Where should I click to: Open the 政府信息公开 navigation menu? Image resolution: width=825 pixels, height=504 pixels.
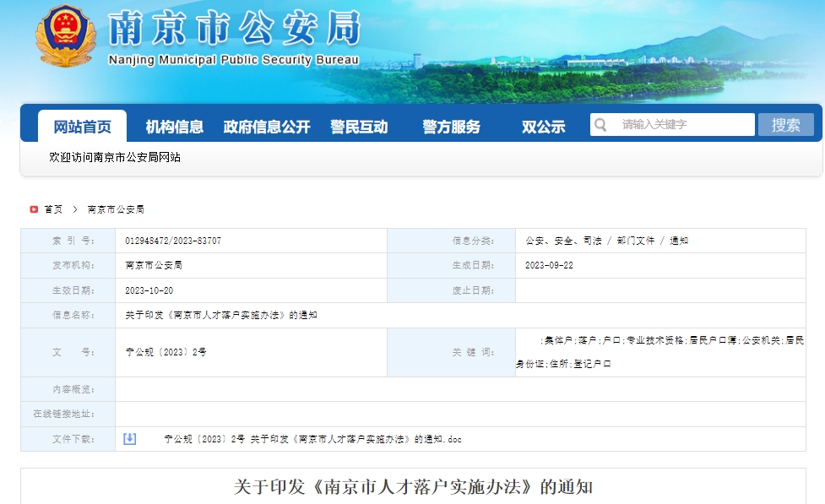pyautogui.click(x=267, y=126)
